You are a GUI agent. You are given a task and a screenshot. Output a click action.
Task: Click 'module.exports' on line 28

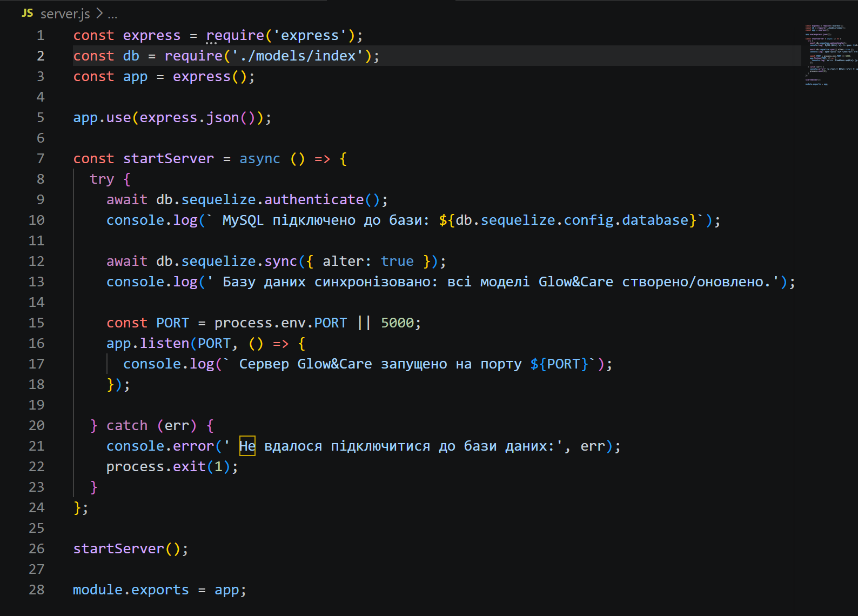pyautogui.click(x=131, y=590)
